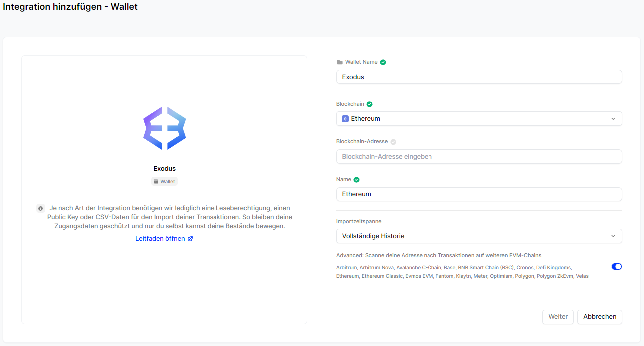Click the 'Polygon ZkEvm' chain name
Screen dimensions: 644x346
click(x=555, y=276)
